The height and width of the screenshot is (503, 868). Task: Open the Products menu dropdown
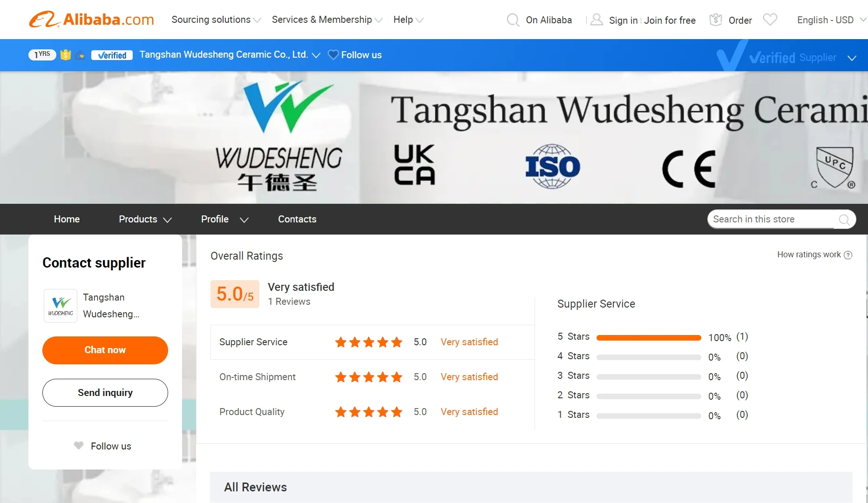click(x=145, y=219)
